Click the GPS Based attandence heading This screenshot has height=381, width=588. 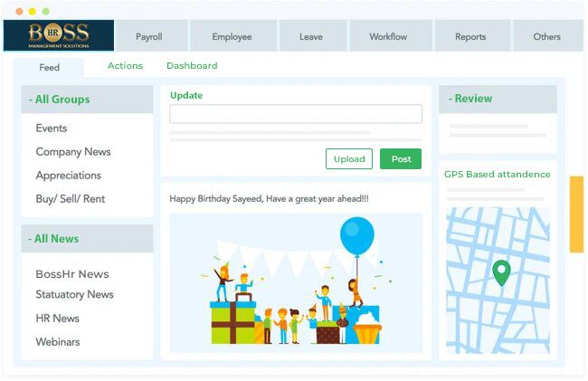coord(498,175)
